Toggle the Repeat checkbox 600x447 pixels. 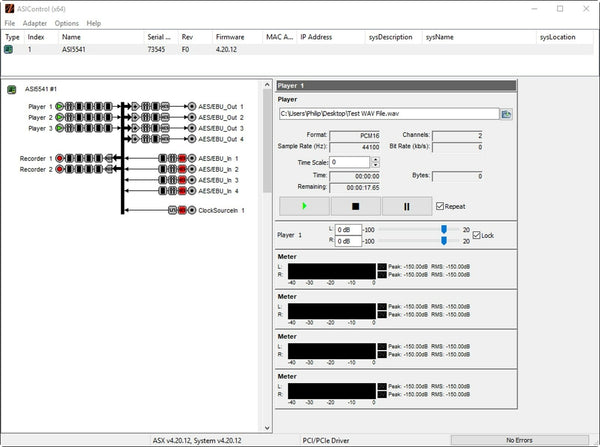tap(440, 206)
